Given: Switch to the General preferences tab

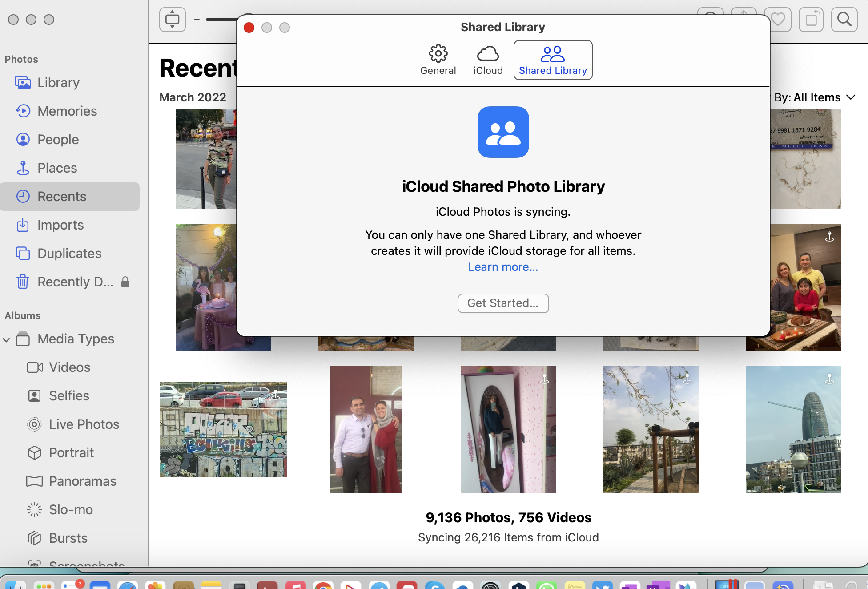Looking at the screenshot, I should 438,60.
